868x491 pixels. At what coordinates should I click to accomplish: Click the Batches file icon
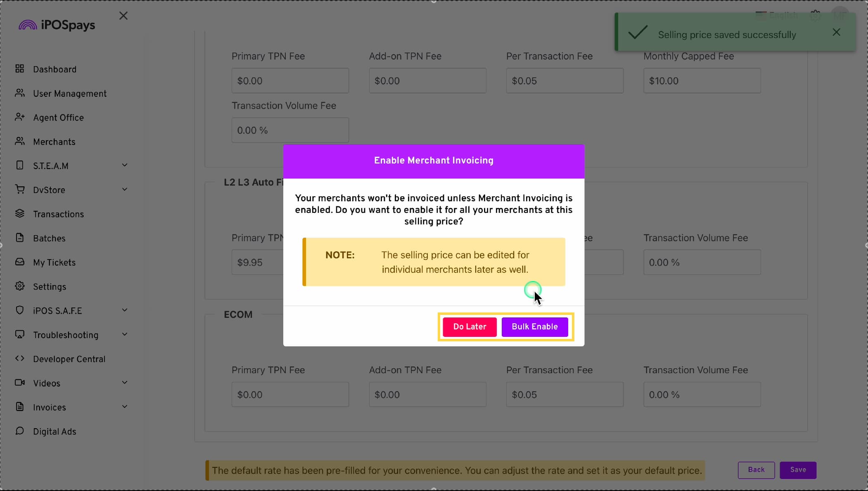[x=19, y=238]
